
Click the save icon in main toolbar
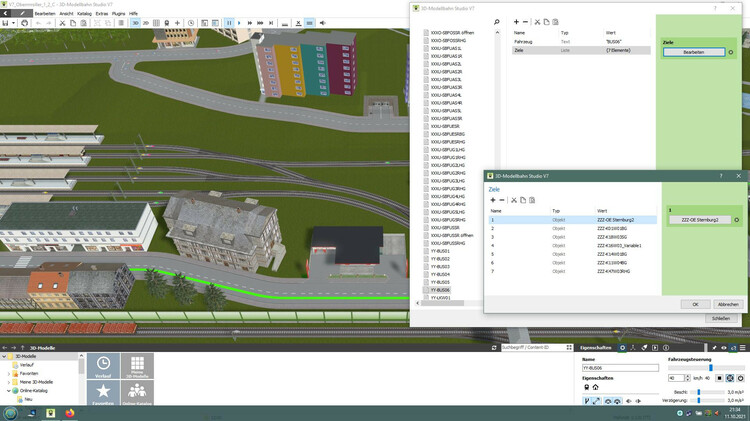click(7, 22)
